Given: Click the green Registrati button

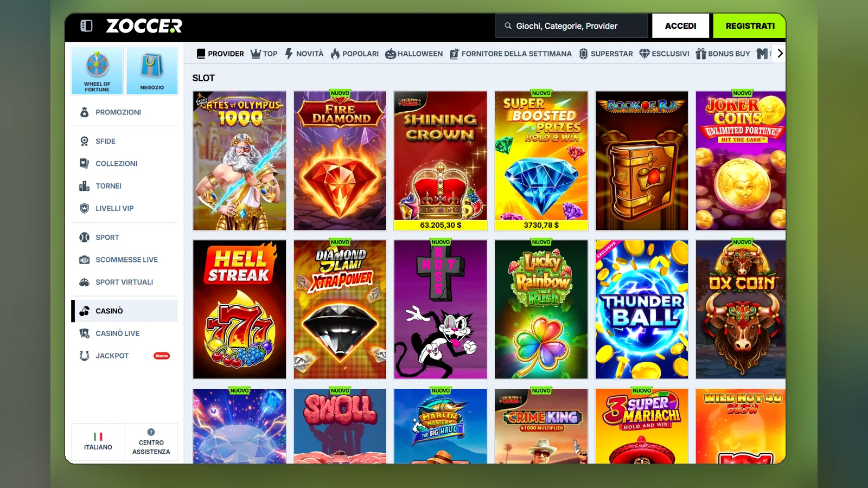Looking at the screenshot, I should [x=750, y=26].
